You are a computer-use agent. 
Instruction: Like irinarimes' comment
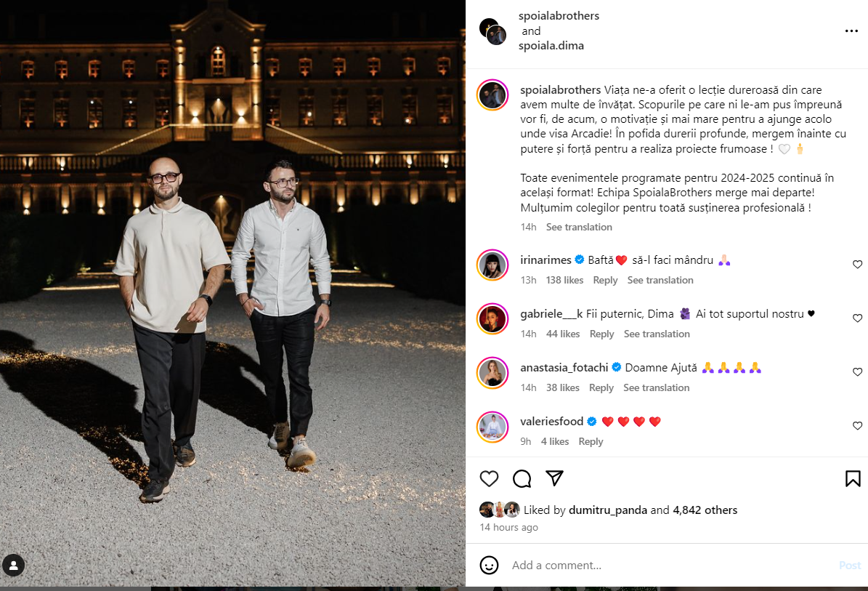[x=858, y=264]
